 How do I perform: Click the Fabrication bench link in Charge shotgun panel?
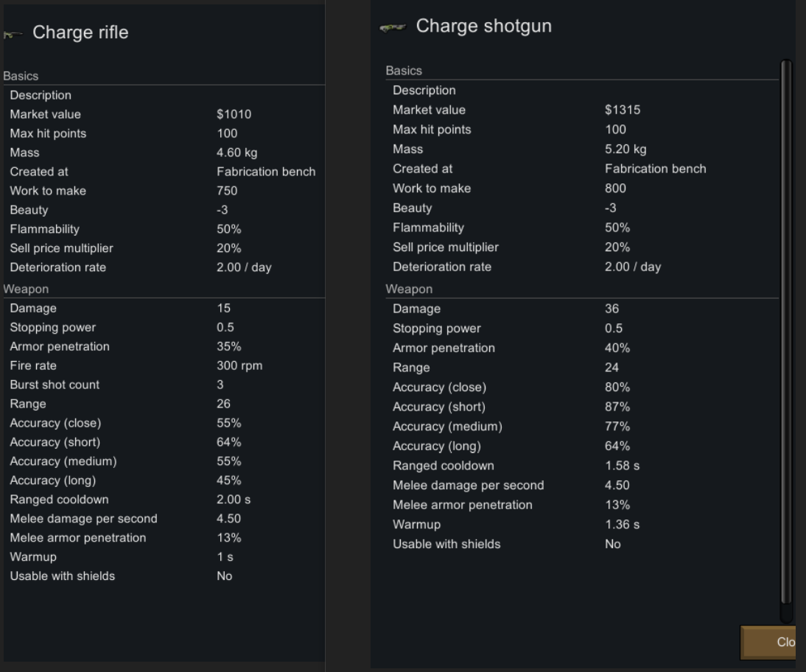[x=655, y=169]
